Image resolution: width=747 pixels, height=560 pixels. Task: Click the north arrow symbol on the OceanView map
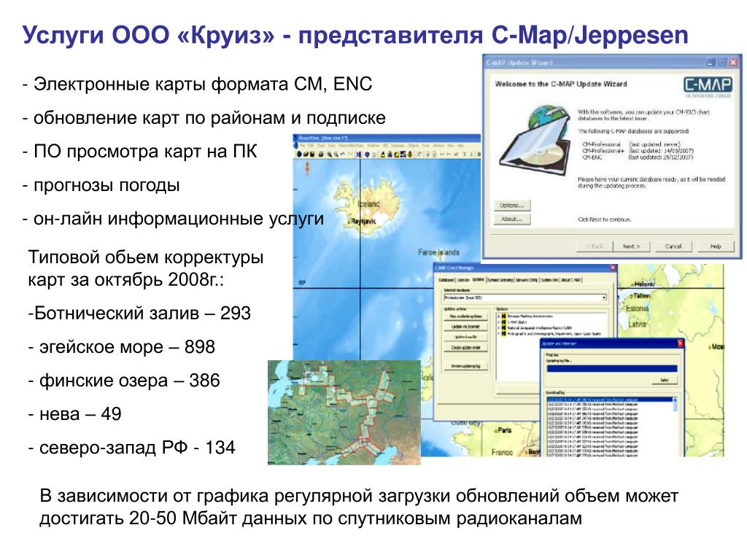[x=307, y=168]
